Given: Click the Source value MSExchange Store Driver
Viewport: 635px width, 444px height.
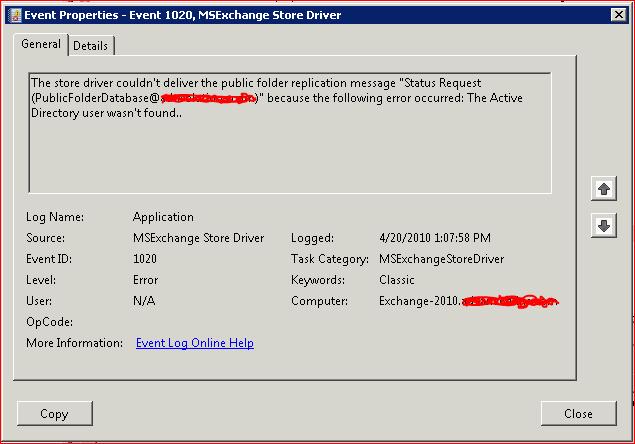Looking at the screenshot, I should coord(198,238).
